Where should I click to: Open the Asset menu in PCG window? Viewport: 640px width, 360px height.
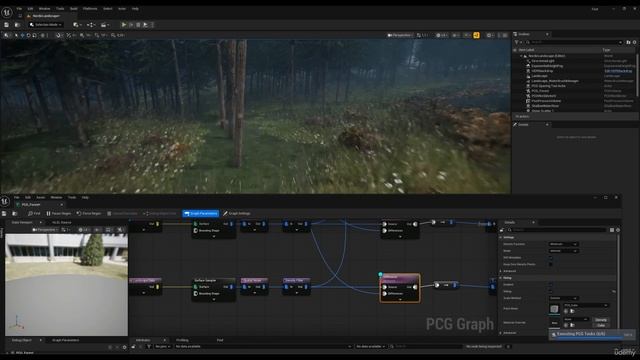tap(40, 198)
